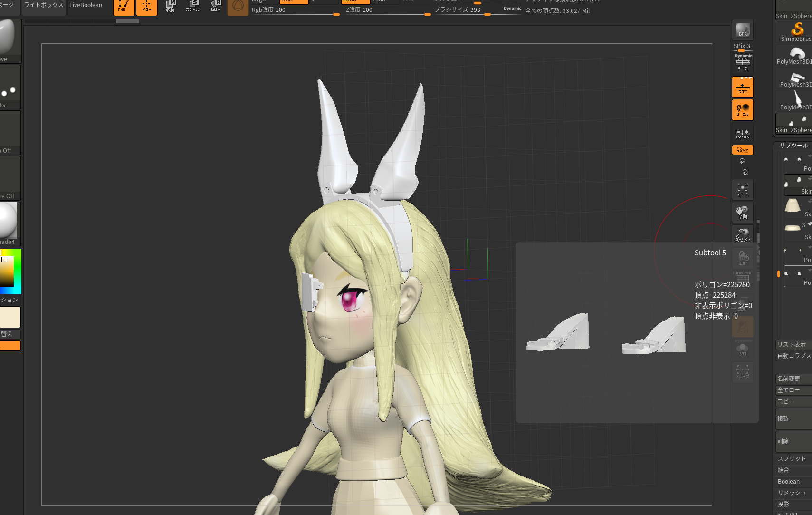The height and width of the screenshot is (515, 812).
Task: Click the Xpose (Xポーズ) icon
Action: [743, 371]
